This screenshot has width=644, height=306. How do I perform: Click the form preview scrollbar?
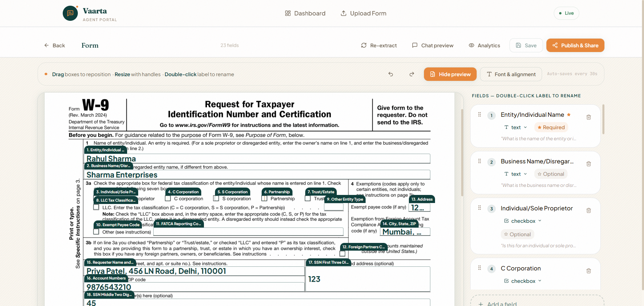click(462, 153)
